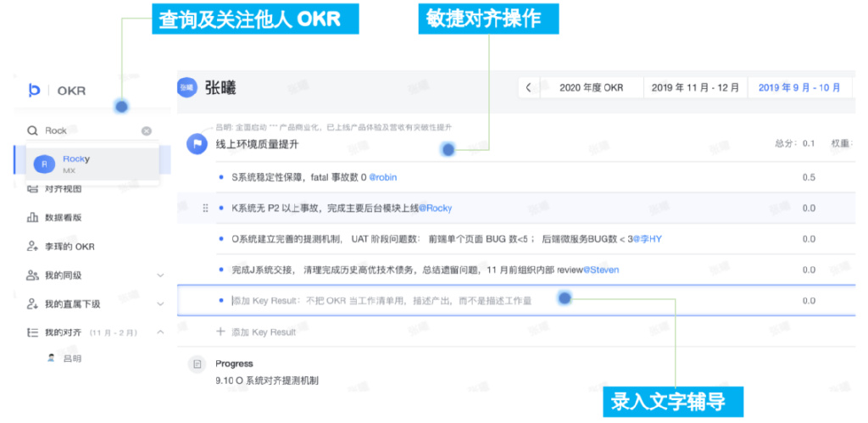Clear the Rock search text
Image resolution: width=868 pixels, height=423 pixels.
[146, 131]
